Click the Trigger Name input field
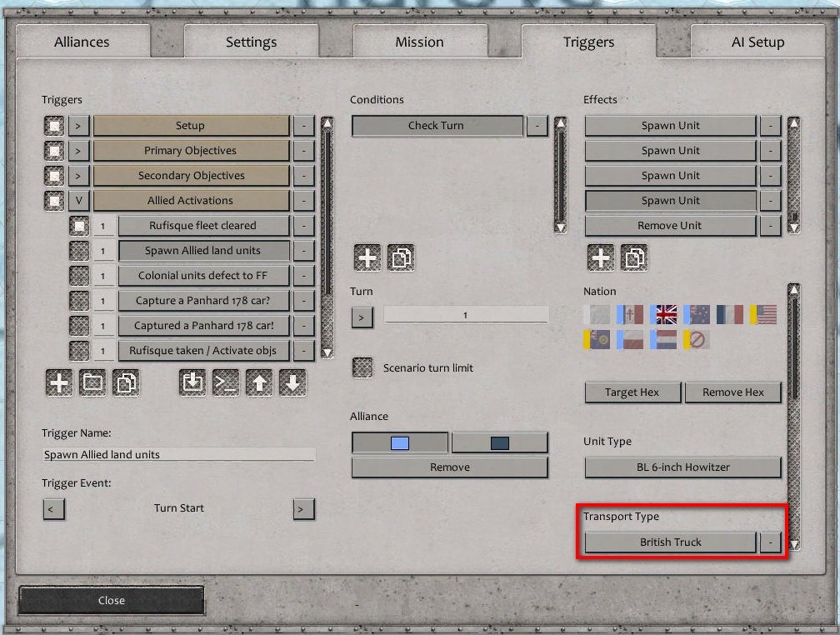The image size is (840, 635). coord(178,454)
